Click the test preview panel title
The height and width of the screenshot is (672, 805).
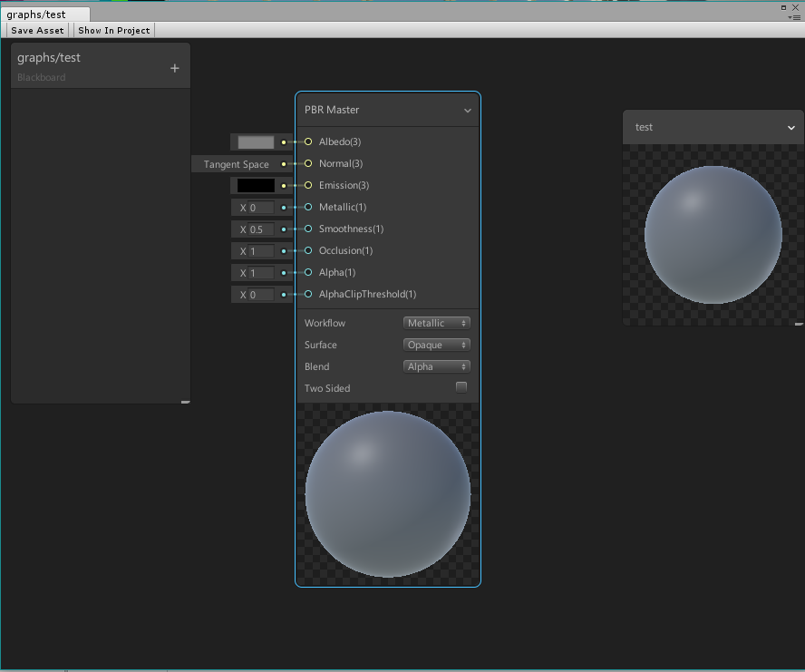pos(644,127)
